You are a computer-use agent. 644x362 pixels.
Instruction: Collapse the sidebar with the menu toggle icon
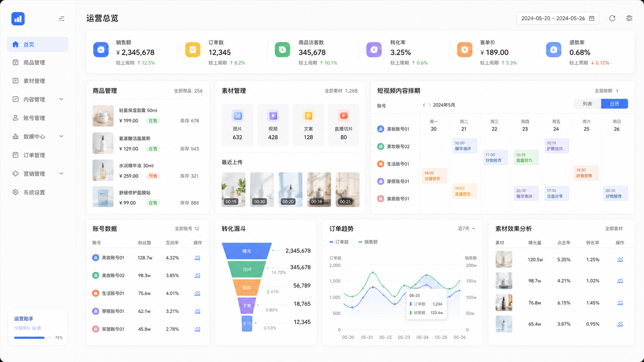[x=62, y=19]
